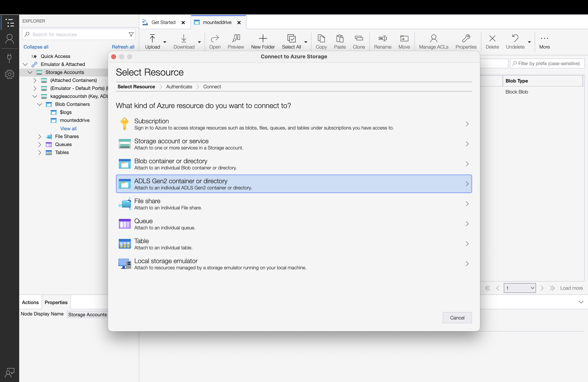Click the Paste toolbar icon
The height and width of the screenshot is (382, 588).
(340, 42)
